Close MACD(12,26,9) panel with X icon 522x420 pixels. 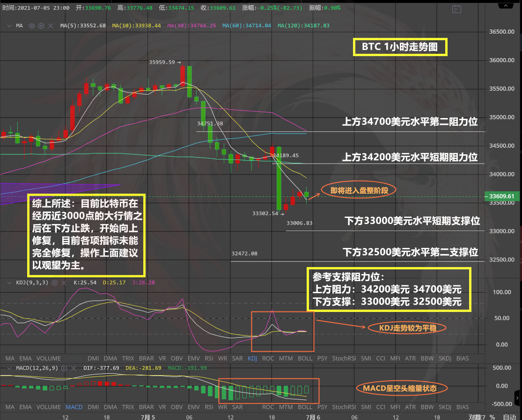74,368
